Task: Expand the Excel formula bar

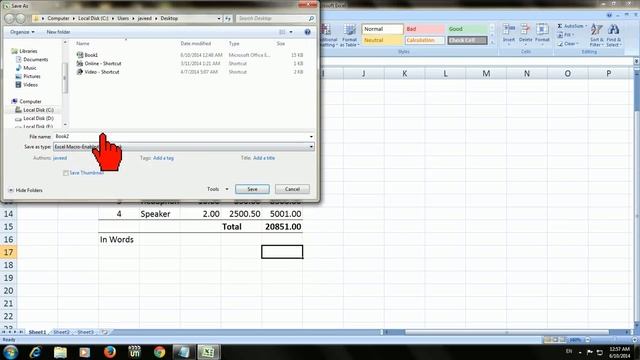Action: pyautogui.click(x=636, y=61)
